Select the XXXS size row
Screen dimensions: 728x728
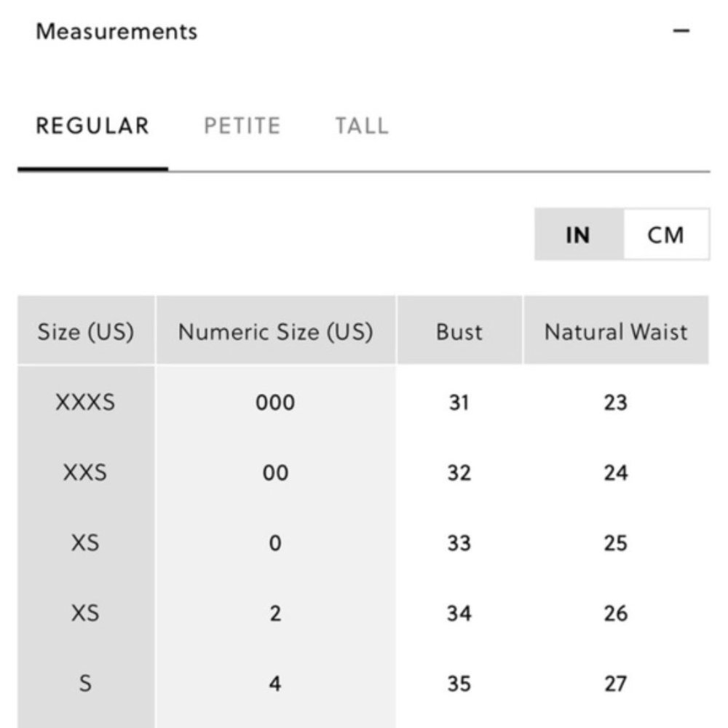(363, 402)
